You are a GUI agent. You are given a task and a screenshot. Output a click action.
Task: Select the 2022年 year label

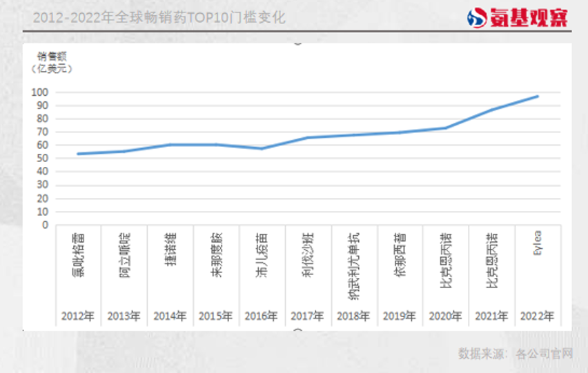pyautogui.click(x=538, y=316)
